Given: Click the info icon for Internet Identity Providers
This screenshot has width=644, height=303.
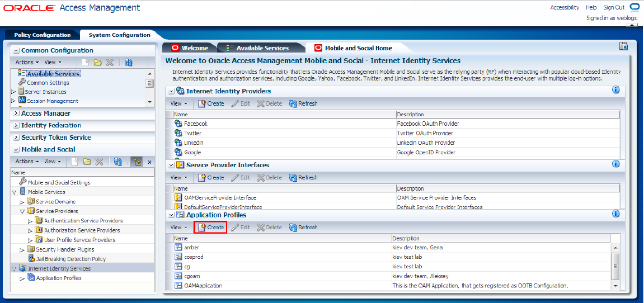Looking at the screenshot, I should pyautogui.click(x=615, y=89).
